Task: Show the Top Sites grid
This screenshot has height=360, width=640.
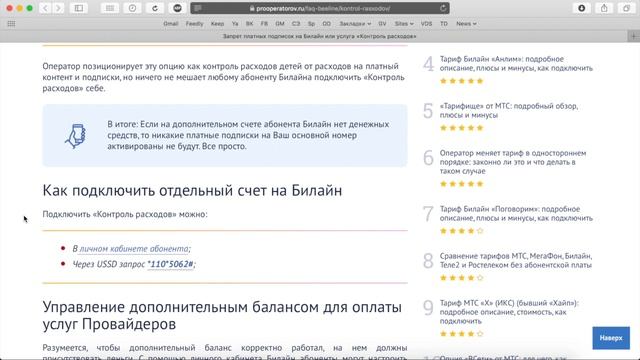Action: coord(110,8)
